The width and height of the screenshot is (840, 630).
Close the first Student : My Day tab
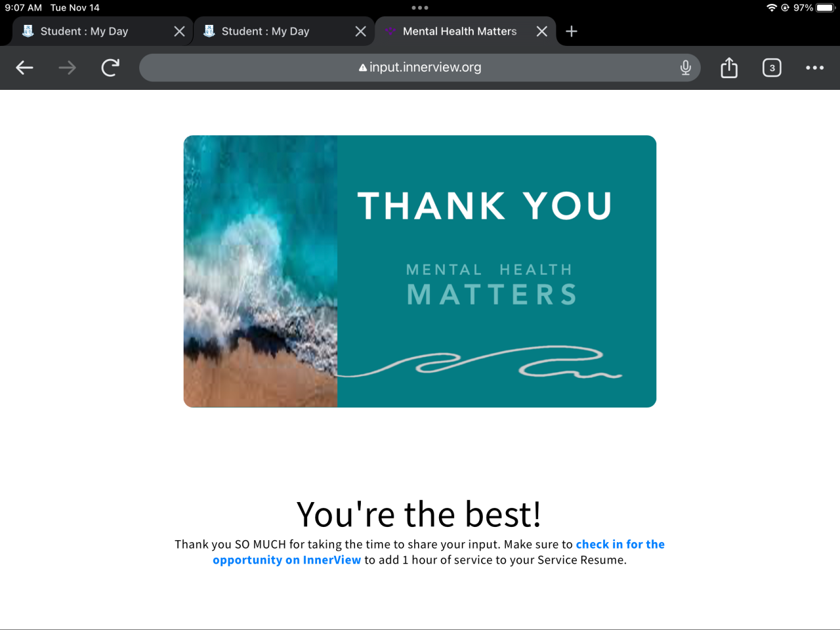click(179, 31)
